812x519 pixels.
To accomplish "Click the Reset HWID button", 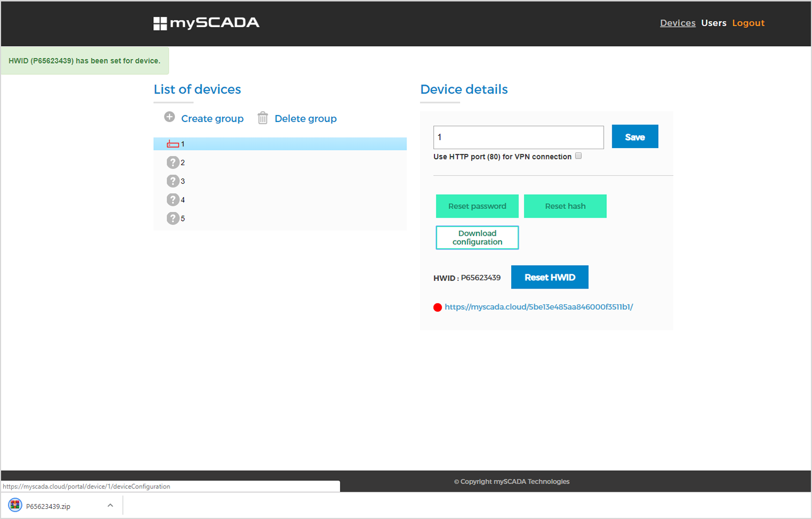I will tap(550, 277).
